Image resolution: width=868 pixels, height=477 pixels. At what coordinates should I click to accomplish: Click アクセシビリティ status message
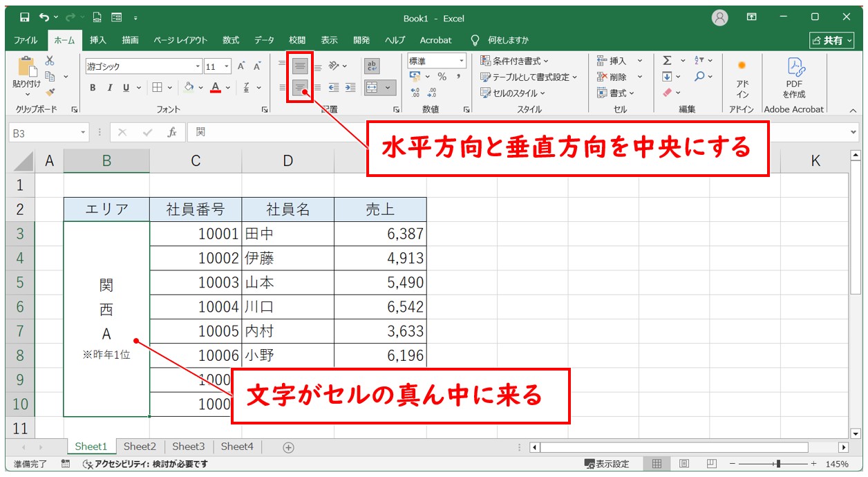tap(145, 464)
